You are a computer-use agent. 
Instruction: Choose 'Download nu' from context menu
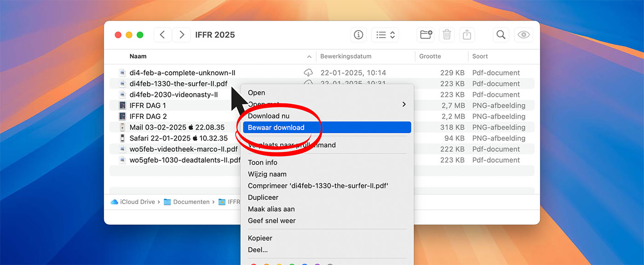[269, 116]
